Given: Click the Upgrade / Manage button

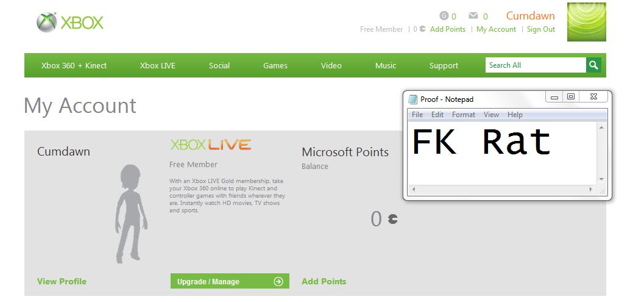Looking at the screenshot, I should (x=230, y=281).
